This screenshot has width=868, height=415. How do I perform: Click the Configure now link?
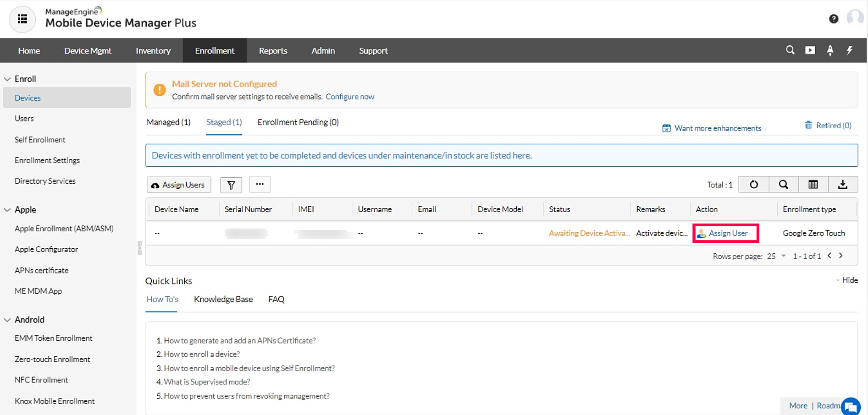(x=350, y=97)
